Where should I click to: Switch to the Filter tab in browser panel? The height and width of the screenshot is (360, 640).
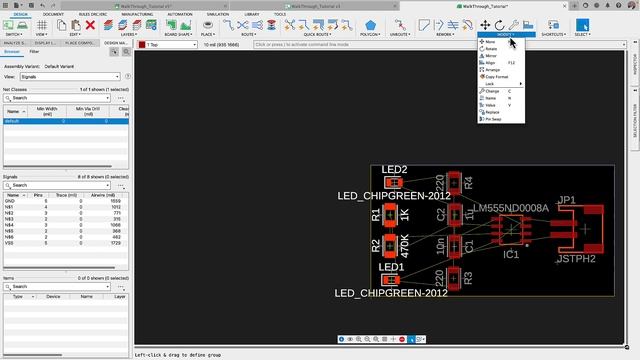pyautogui.click(x=34, y=52)
